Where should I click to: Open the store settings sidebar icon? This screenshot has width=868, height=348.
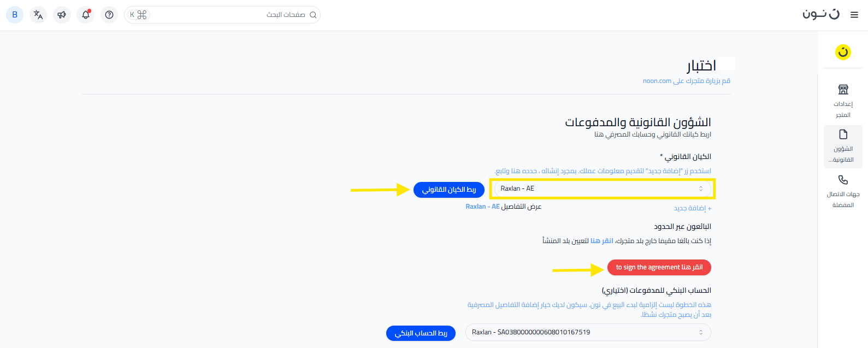click(x=843, y=89)
